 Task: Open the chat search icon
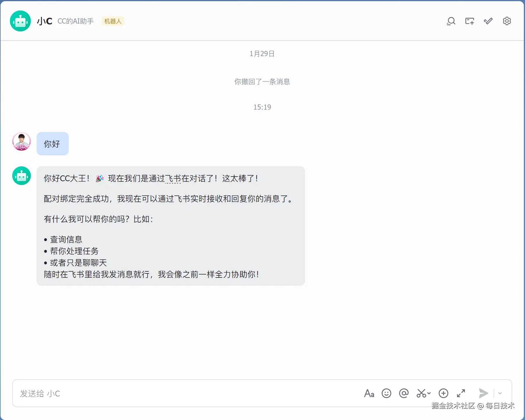(451, 21)
